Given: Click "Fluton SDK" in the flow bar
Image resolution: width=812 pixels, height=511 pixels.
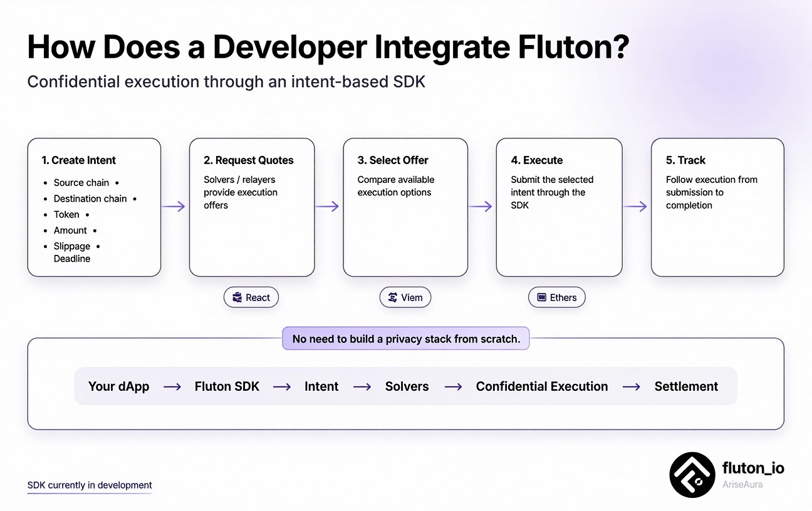Looking at the screenshot, I should pos(227,386).
